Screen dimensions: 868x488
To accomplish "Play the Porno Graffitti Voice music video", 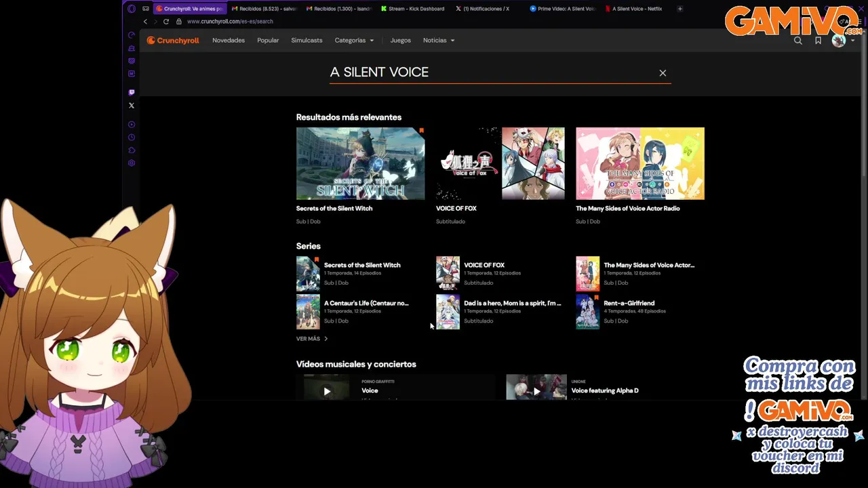I will click(327, 391).
